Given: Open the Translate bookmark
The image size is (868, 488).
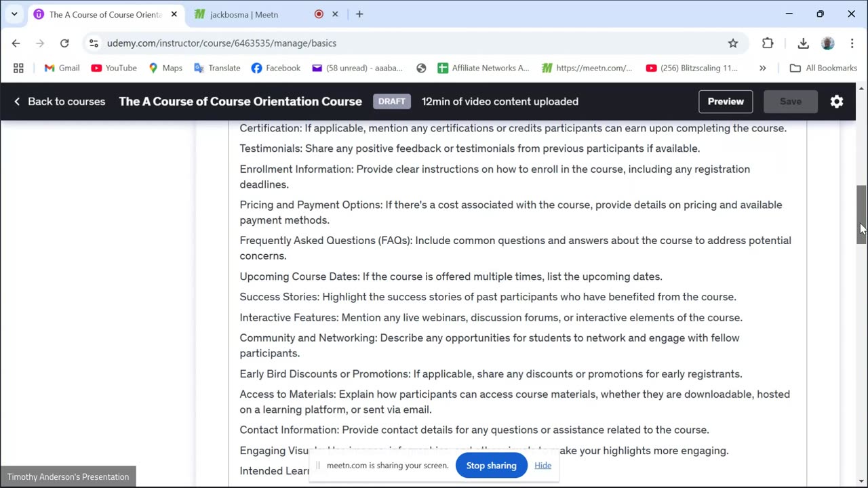Looking at the screenshot, I should (217, 68).
